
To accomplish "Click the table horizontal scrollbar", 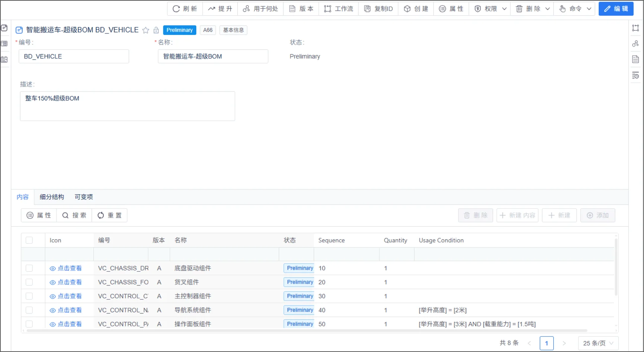I will pos(306,330).
